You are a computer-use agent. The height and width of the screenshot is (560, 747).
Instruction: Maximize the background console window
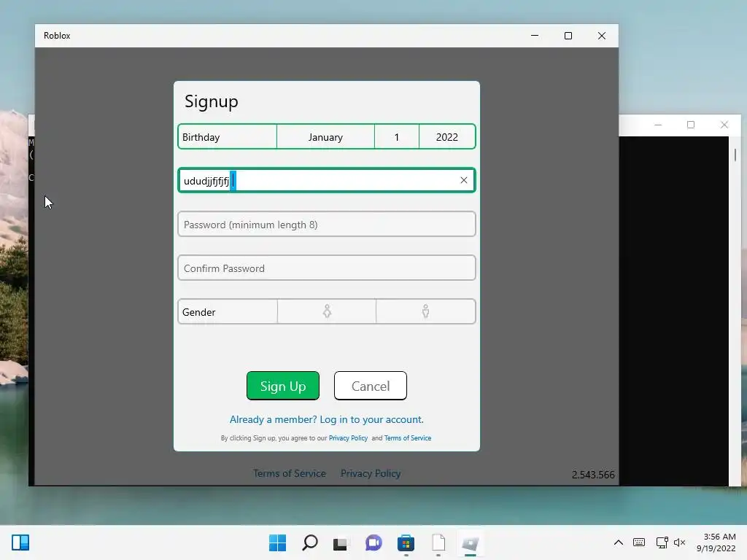pyautogui.click(x=691, y=125)
